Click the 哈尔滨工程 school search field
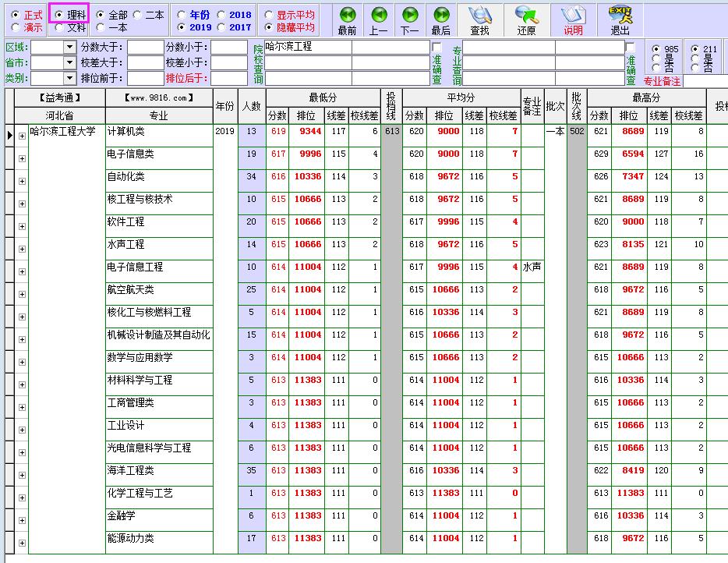This screenshot has height=563, width=728. tap(307, 47)
